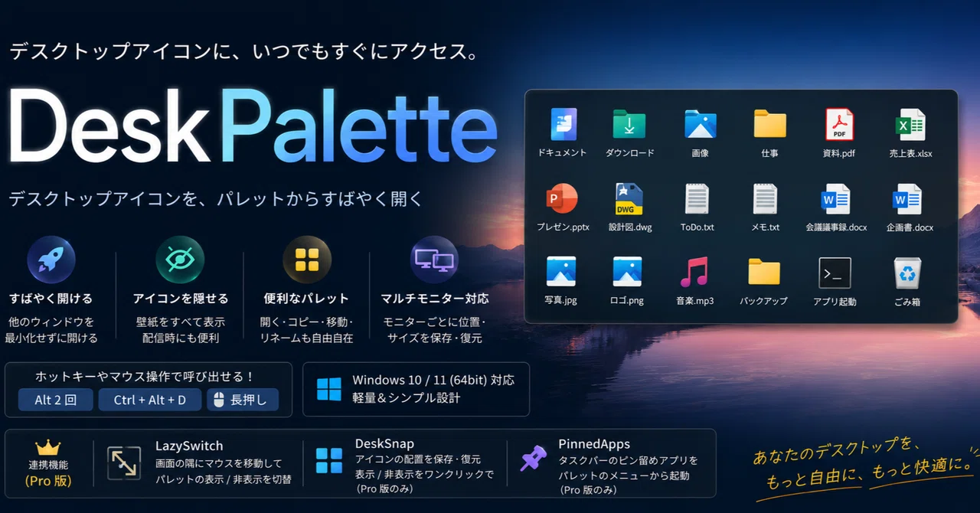This screenshot has height=513, width=980.
Task: Open the ダウンロード folder icon
Action: click(629, 124)
